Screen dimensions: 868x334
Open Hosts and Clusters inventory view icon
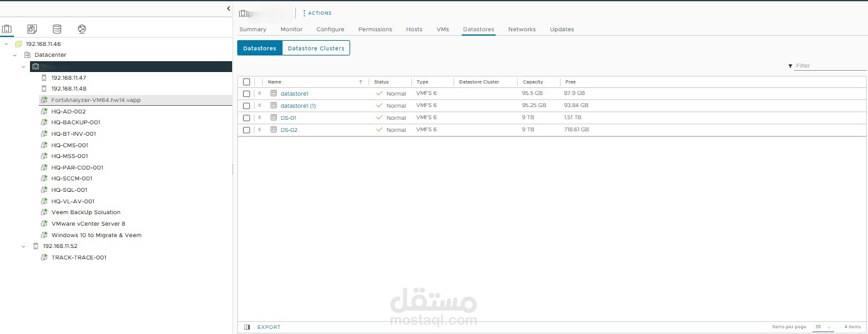pos(7,29)
